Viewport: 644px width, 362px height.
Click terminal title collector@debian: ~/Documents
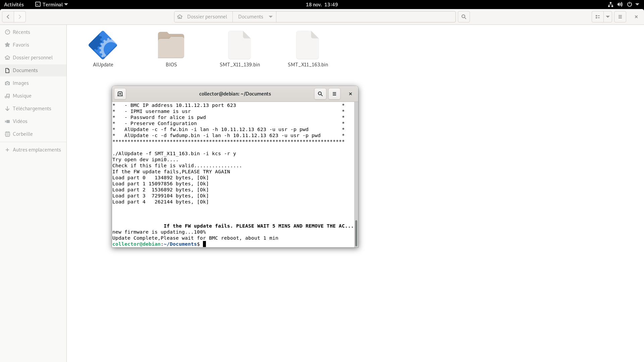point(235,94)
